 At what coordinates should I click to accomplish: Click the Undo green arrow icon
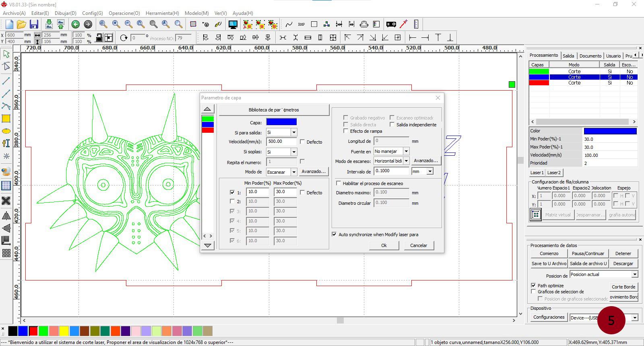[75, 25]
